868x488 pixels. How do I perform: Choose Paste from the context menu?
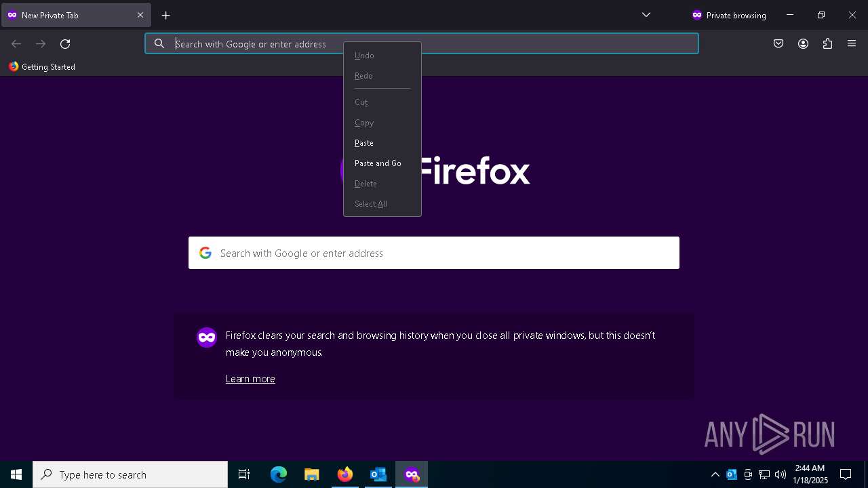point(382,143)
